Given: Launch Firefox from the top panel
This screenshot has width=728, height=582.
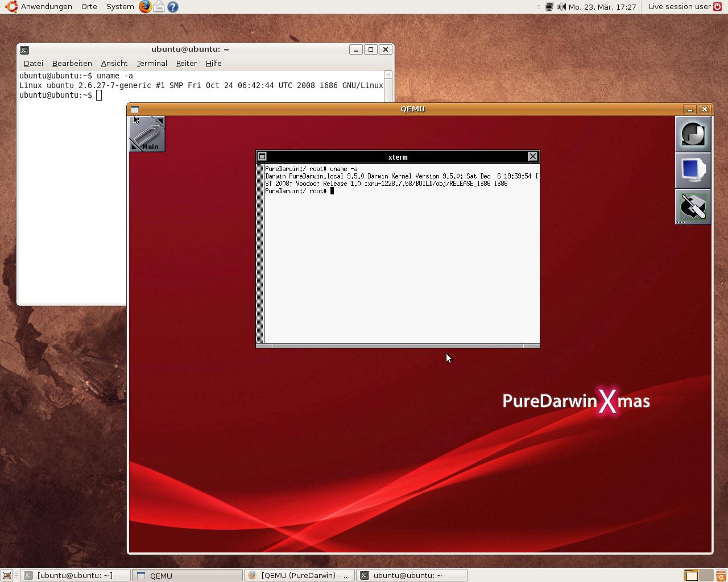Looking at the screenshot, I should [x=146, y=7].
